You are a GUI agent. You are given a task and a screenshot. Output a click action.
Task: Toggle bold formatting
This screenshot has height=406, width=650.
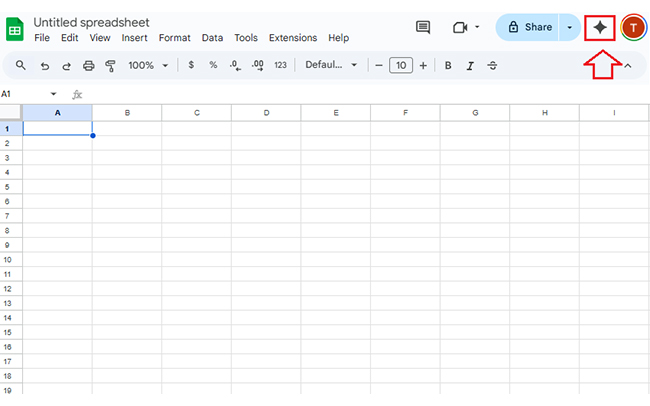tap(448, 65)
